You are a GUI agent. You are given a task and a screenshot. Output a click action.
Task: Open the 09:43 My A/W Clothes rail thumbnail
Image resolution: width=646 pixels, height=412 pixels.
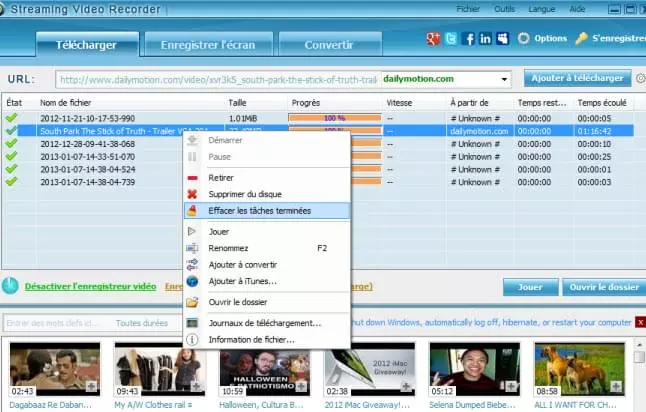click(x=160, y=369)
